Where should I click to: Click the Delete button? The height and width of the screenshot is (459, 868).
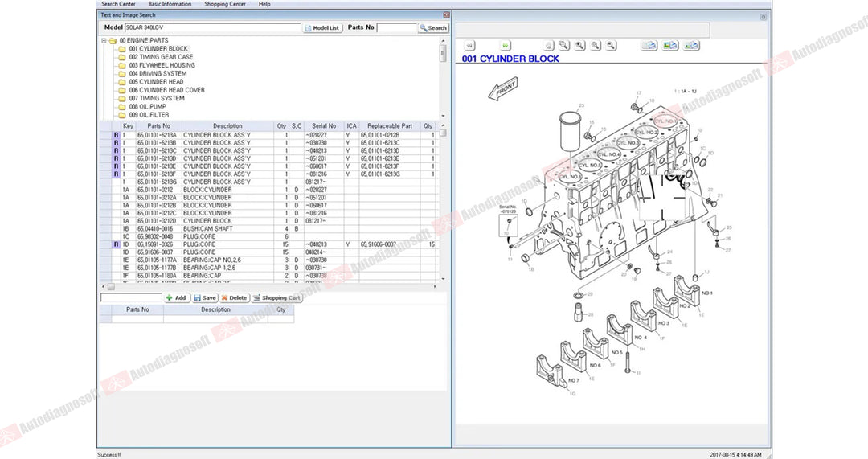coord(234,298)
